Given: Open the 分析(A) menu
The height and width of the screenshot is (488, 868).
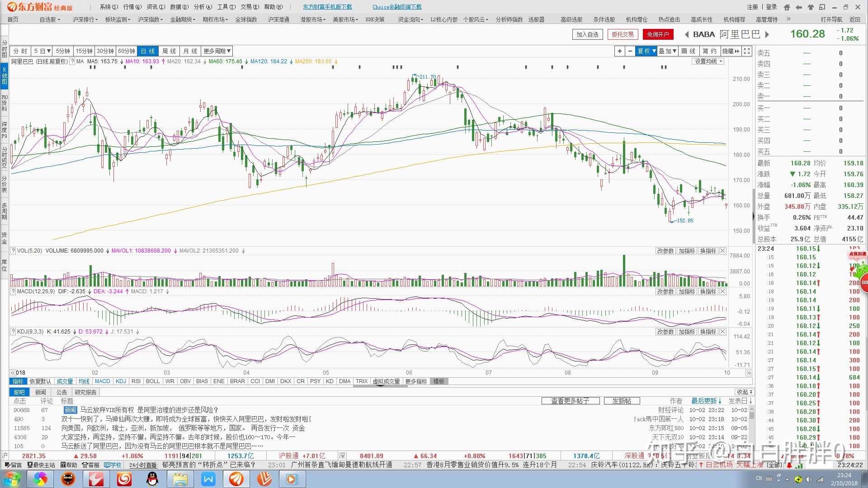Looking at the screenshot, I should [203, 7].
